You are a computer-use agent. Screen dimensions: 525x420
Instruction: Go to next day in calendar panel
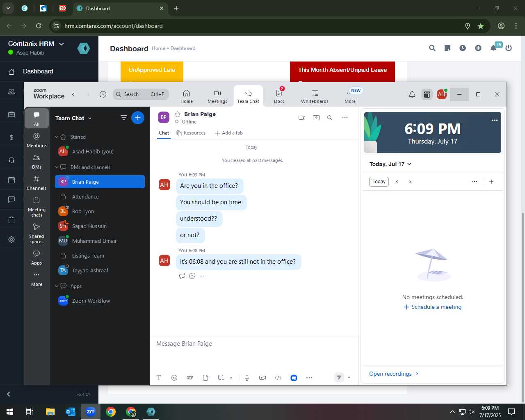[x=410, y=182]
